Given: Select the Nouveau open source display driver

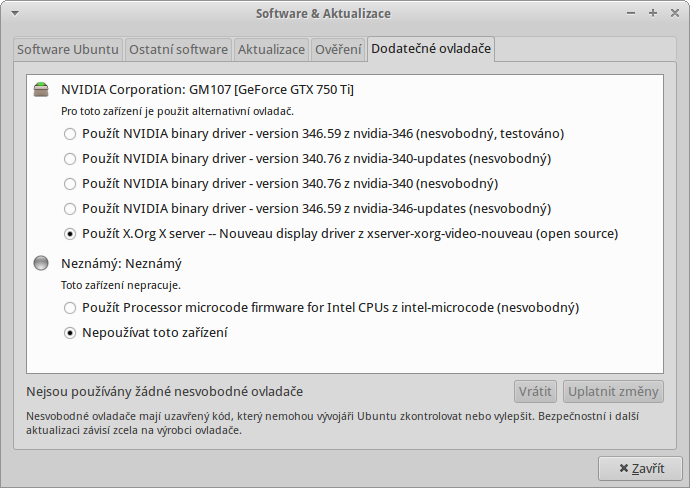Looking at the screenshot, I should [x=341, y=234].
